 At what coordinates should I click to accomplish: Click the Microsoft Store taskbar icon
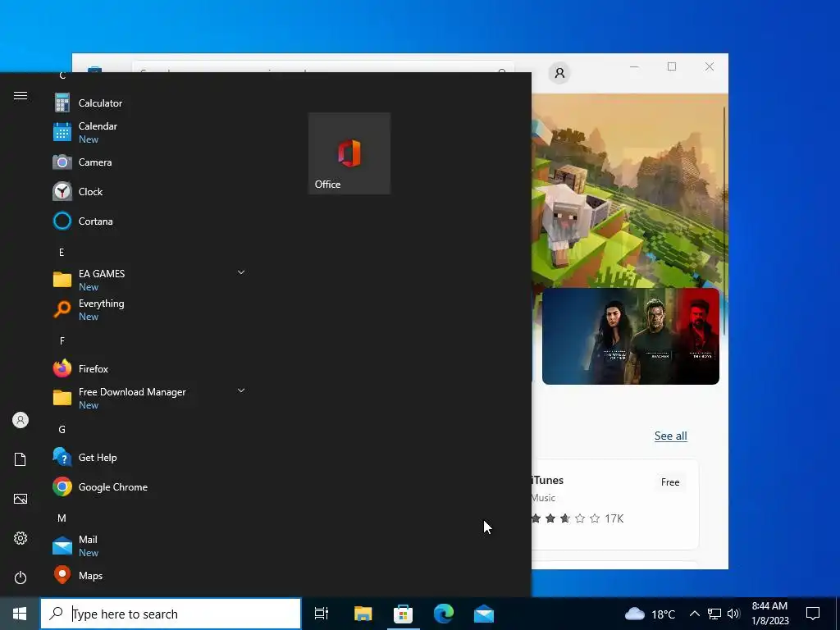[403, 614]
